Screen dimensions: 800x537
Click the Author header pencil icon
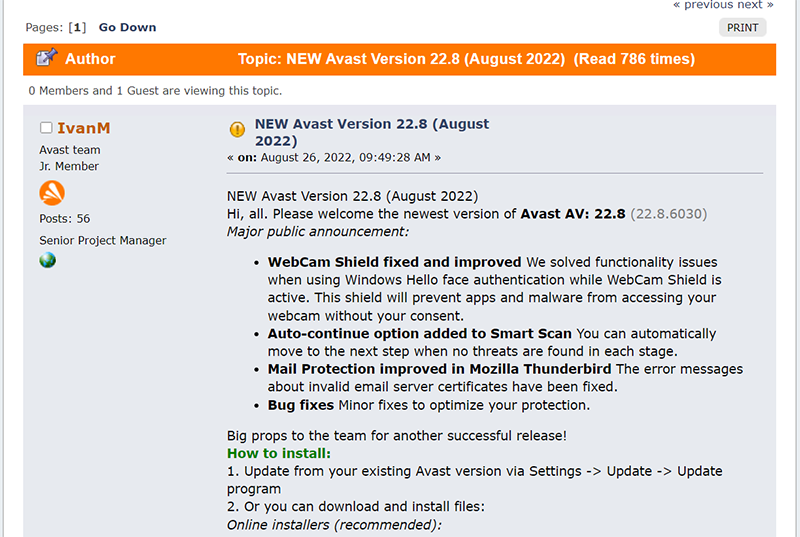point(46,58)
